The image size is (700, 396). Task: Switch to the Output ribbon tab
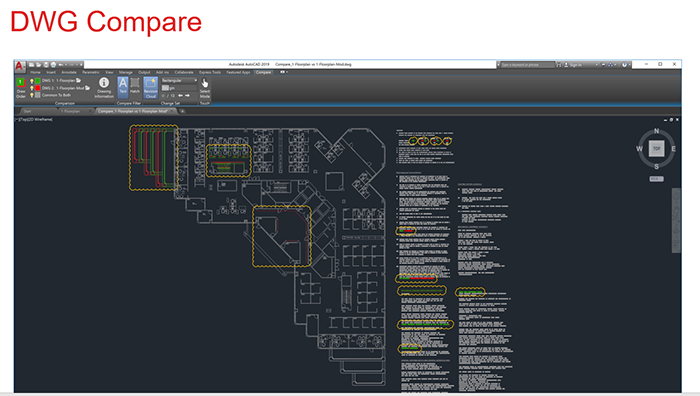tap(144, 72)
